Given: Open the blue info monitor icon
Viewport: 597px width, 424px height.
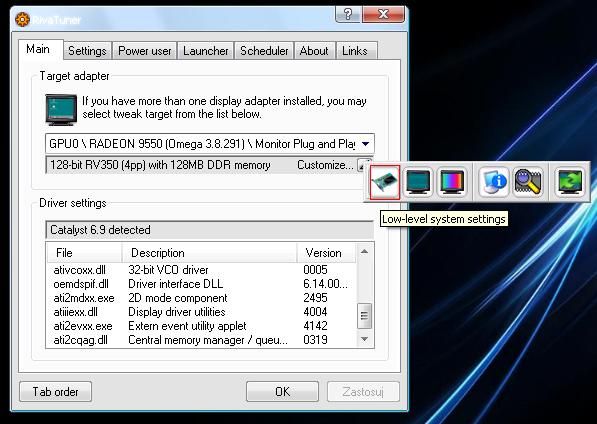Looking at the screenshot, I should [x=494, y=182].
